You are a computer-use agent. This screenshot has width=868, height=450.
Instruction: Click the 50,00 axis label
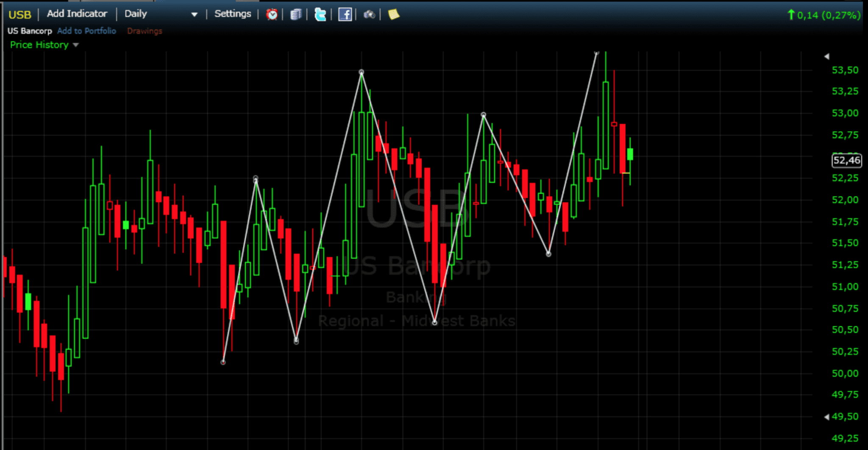tap(845, 374)
